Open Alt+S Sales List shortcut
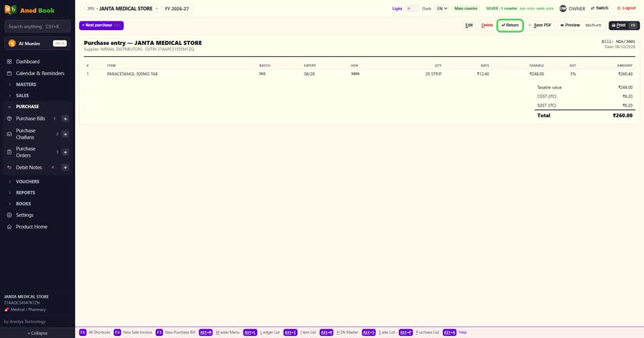 coord(378,332)
